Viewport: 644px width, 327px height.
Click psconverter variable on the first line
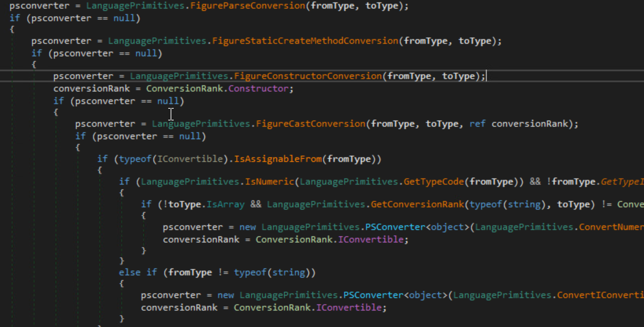coord(39,6)
